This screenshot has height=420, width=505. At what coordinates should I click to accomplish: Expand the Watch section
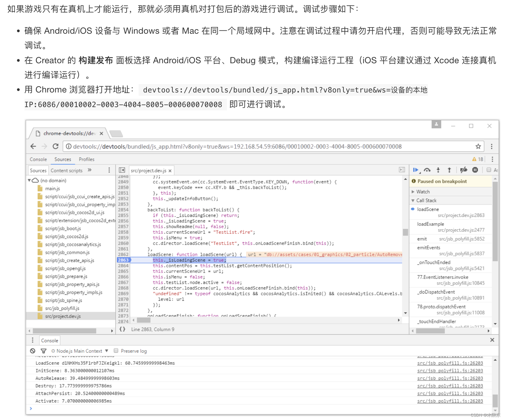(413, 192)
